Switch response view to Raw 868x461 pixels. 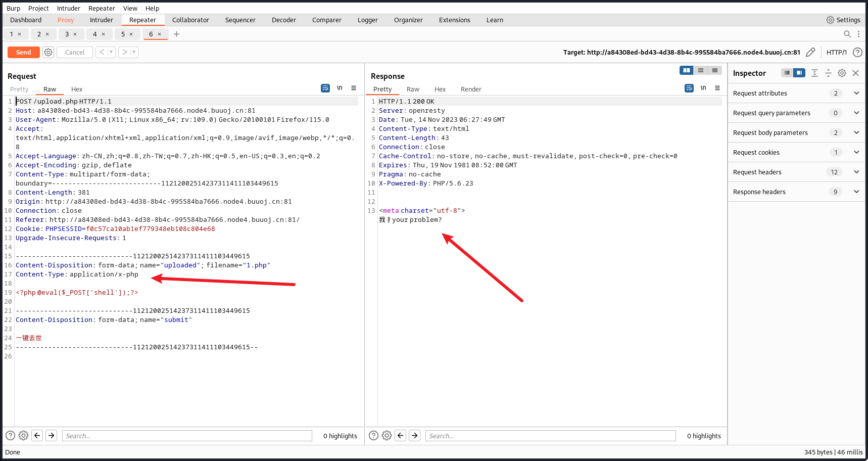coord(413,89)
